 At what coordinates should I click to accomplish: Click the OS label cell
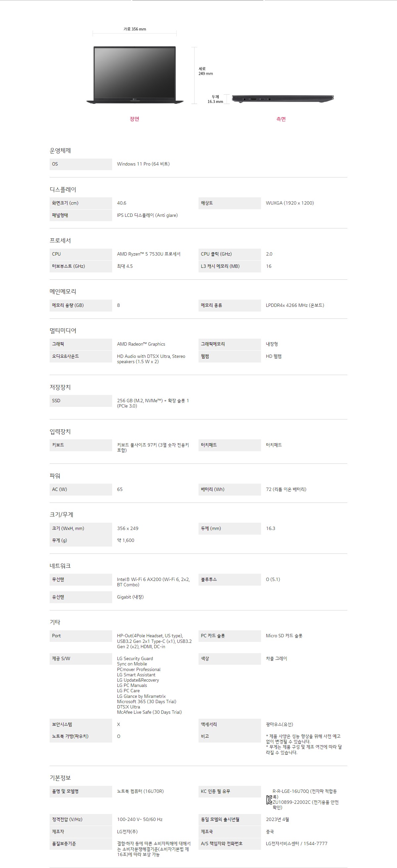[80, 164]
